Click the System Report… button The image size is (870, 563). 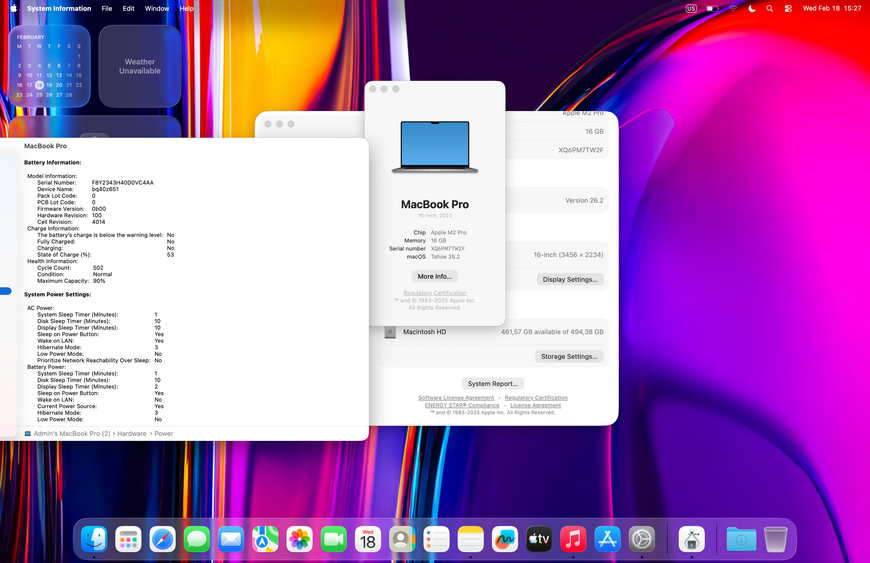point(492,384)
